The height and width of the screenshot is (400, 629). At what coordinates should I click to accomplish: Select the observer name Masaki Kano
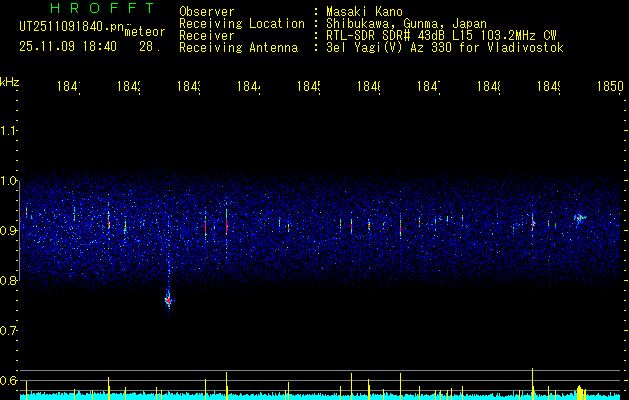[x=364, y=11]
